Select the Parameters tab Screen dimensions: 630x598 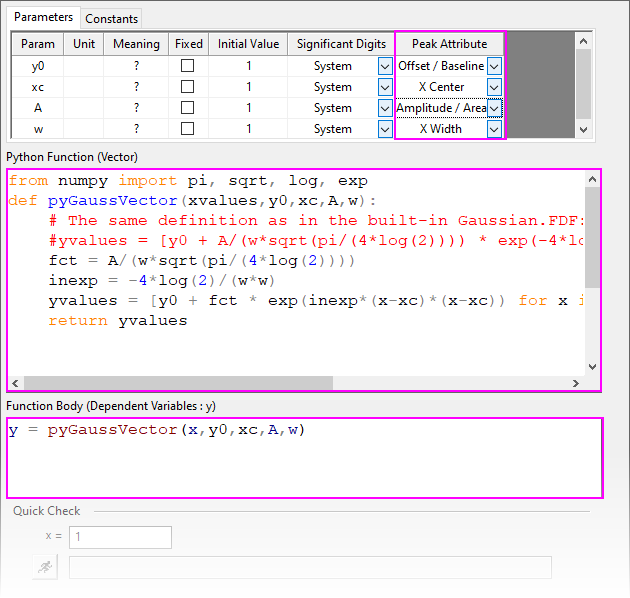pos(43,18)
